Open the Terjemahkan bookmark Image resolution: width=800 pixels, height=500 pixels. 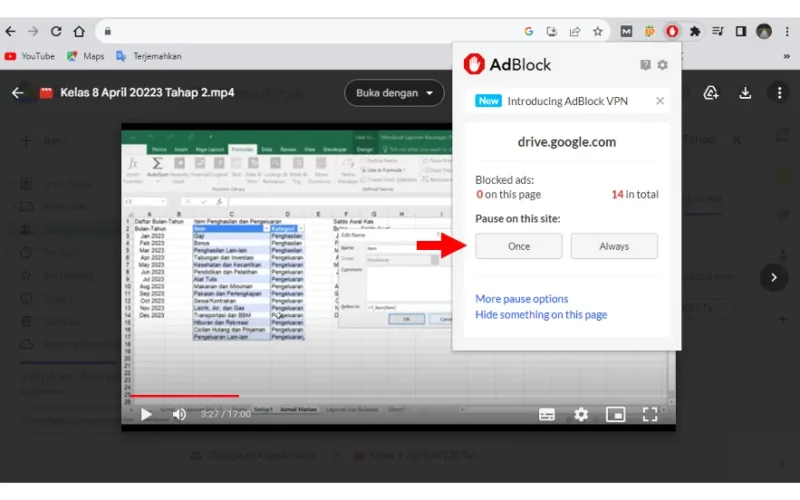(149, 56)
